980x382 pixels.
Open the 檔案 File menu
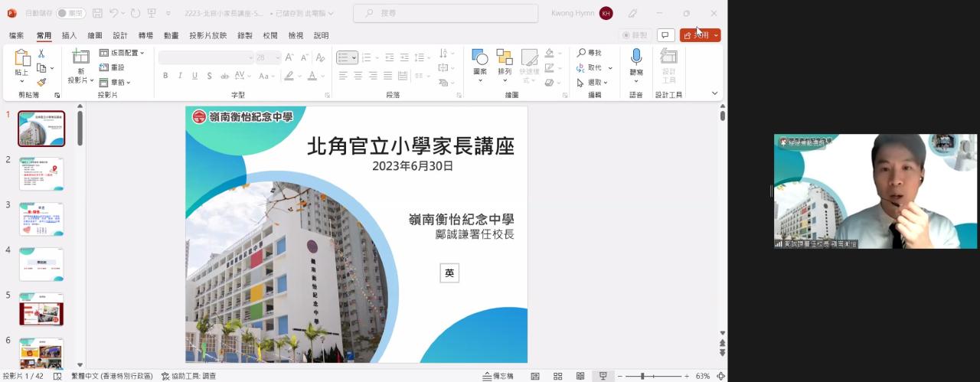[x=16, y=35]
